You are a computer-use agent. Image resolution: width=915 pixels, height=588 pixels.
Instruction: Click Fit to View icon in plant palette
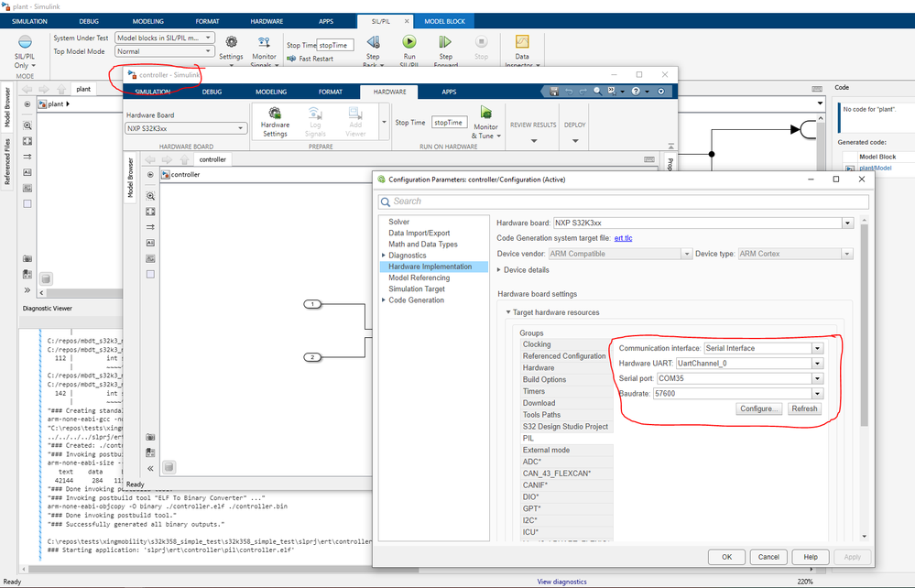tap(27, 141)
